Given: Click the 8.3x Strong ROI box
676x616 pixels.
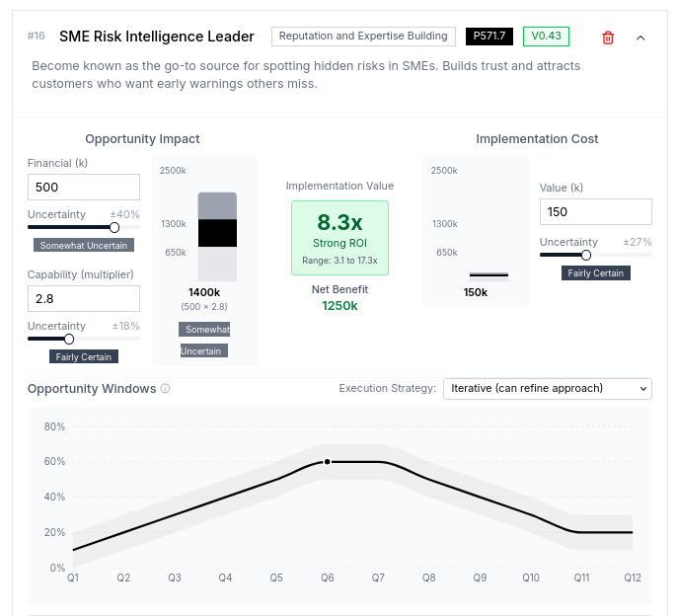Looking at the screenshot, I should click(339, 238).
